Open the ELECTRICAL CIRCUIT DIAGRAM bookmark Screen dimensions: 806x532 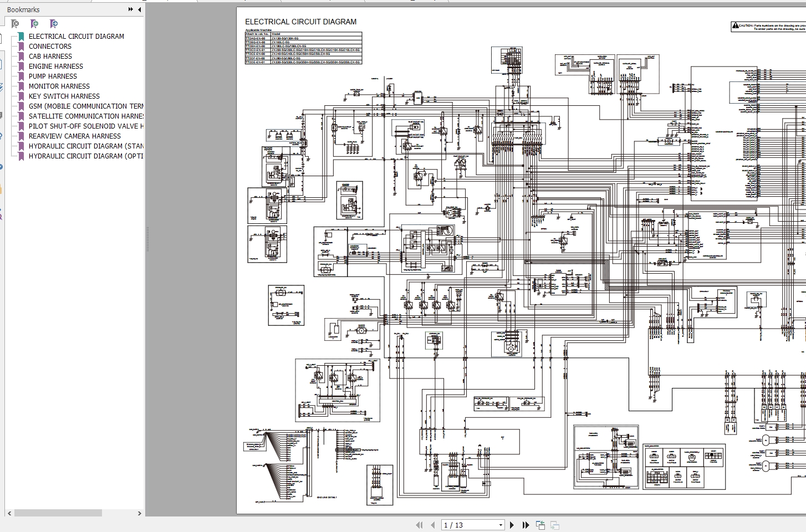coord(76,37)
